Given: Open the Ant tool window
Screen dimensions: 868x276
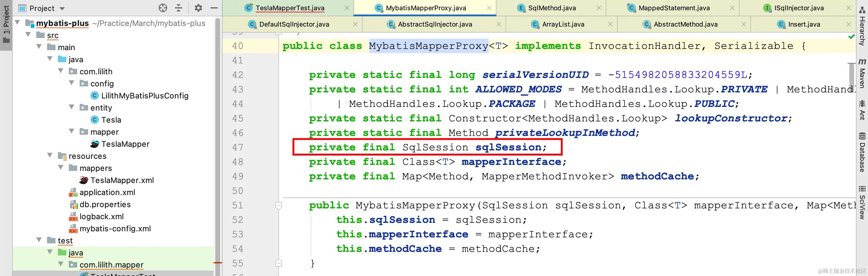Looking at the screenshot, I should pos(862,110).
